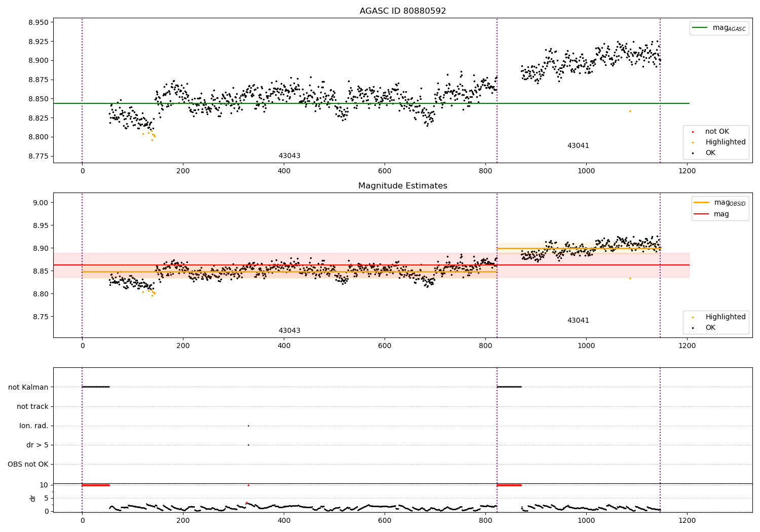Click the 'dr > 5' axis label
This screenshot has height=532, width=760.
(37, 445)
